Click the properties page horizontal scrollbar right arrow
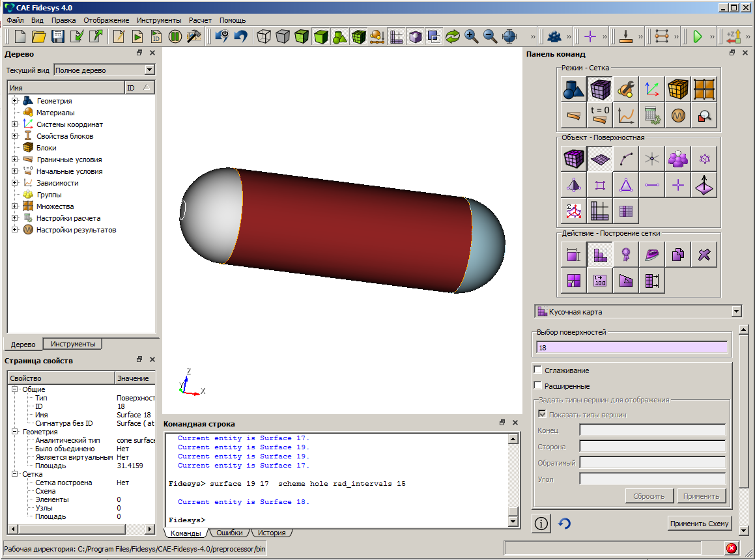This screenshot has width=755, height=560. (150, 529)
